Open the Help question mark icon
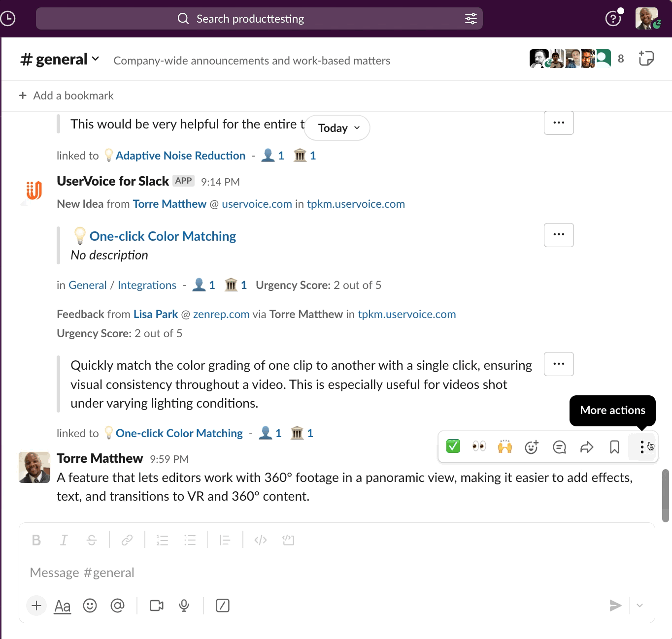 pos(613,19)
